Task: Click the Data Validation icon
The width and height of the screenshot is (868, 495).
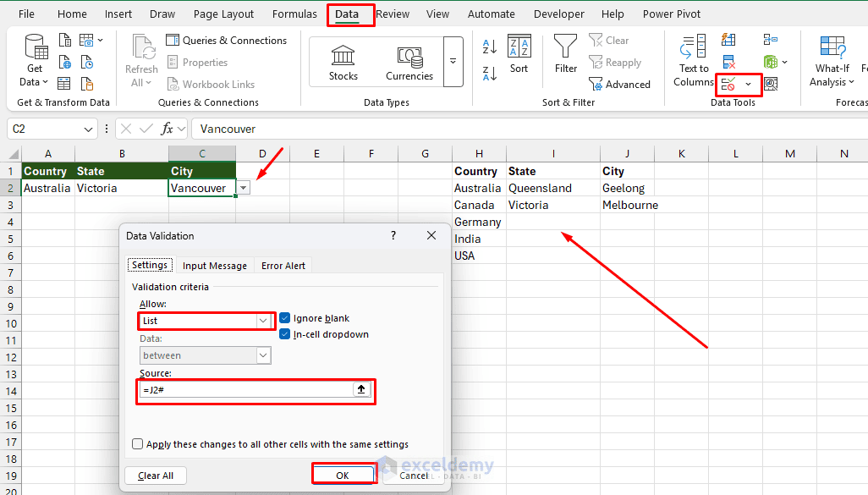Action: (728, 84)
